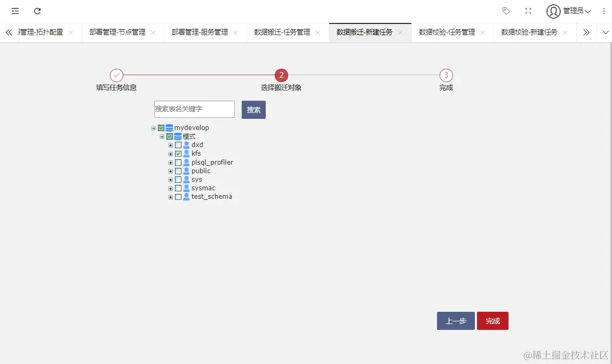Click the red 完成 button
Viewport: 612px width, 364px height.
492,321
